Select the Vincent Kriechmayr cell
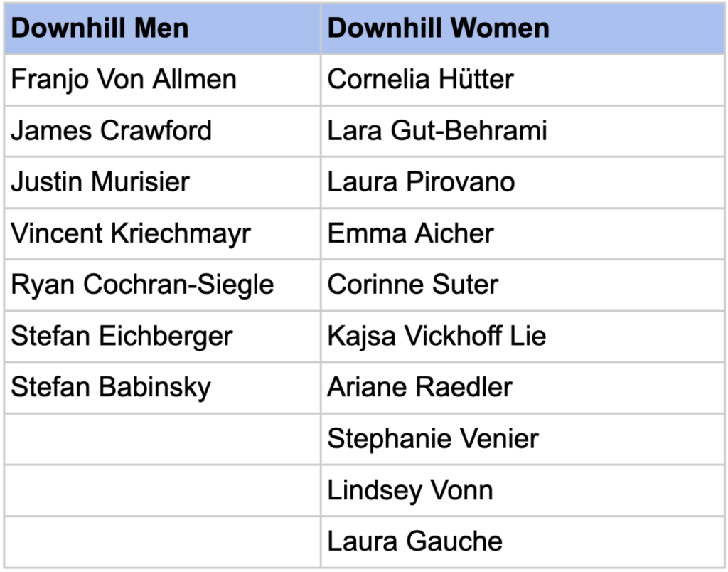 pos(131,233)
